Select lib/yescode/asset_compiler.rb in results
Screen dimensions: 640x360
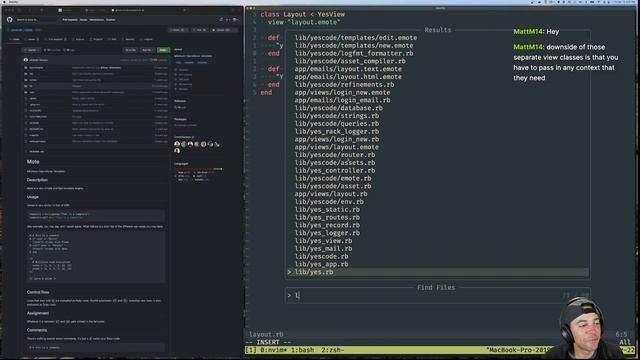click(350, 61)
